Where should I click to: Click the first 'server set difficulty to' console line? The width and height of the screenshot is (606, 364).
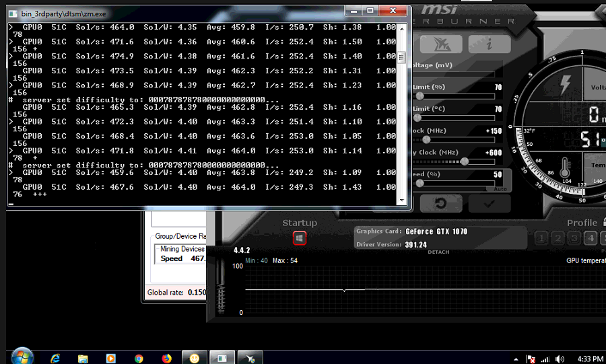[144, 100]
